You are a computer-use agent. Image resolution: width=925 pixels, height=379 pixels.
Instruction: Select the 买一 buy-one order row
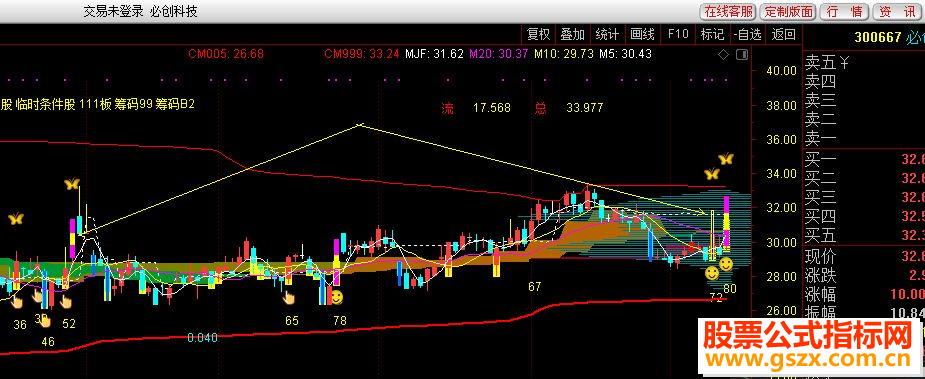click(864, 159)
